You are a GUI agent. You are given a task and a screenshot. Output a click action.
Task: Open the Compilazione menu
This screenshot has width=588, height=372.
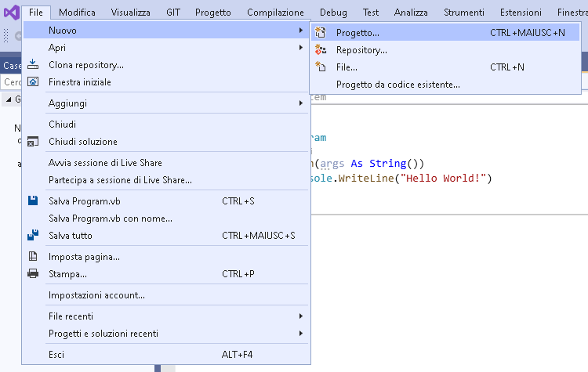pyautogui.click(x=275, y=13)
